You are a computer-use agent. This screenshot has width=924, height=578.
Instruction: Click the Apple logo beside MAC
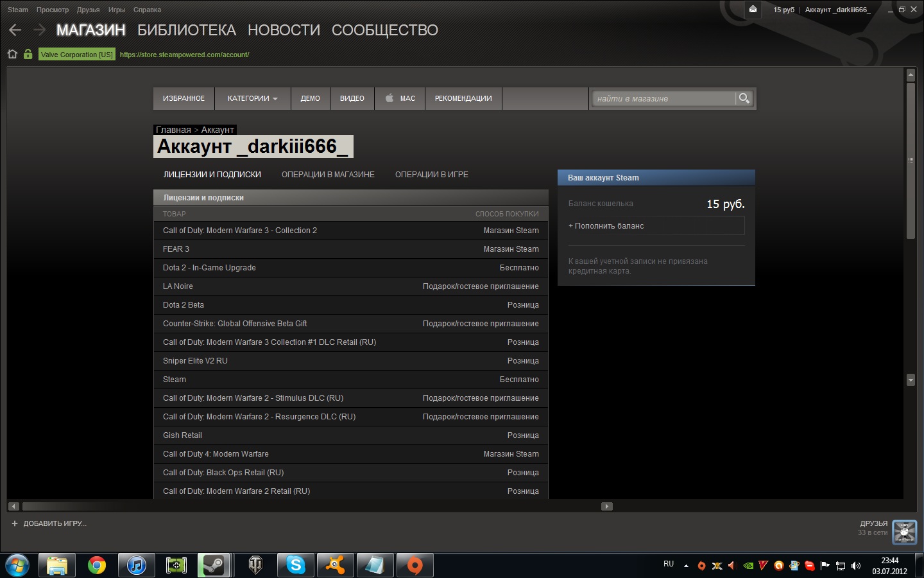pos(389,98)
